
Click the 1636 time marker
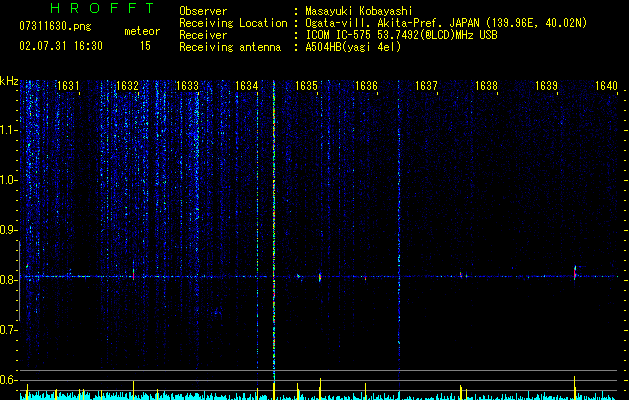366,86
